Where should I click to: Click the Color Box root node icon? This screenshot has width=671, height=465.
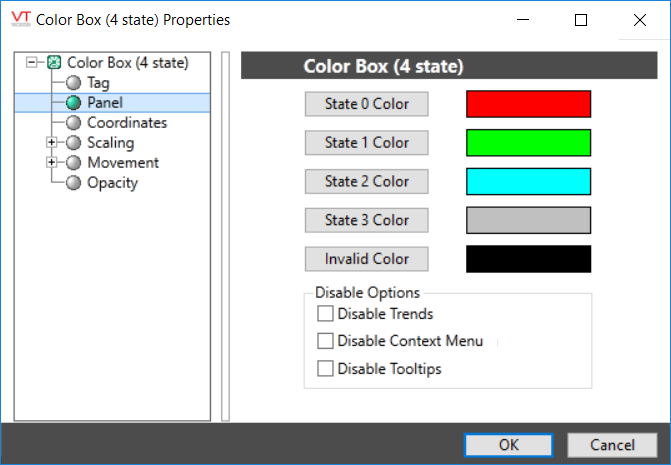(x=55, y=63)
